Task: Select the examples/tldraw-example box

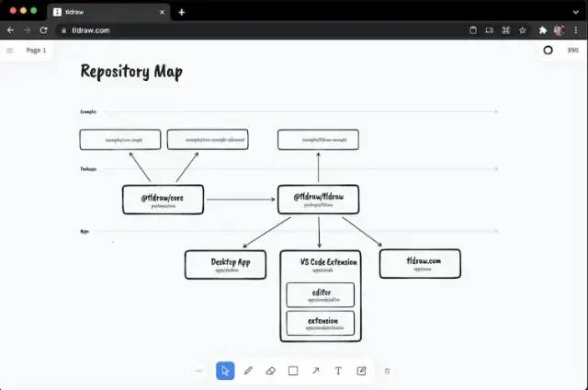Action: point(319,140)
